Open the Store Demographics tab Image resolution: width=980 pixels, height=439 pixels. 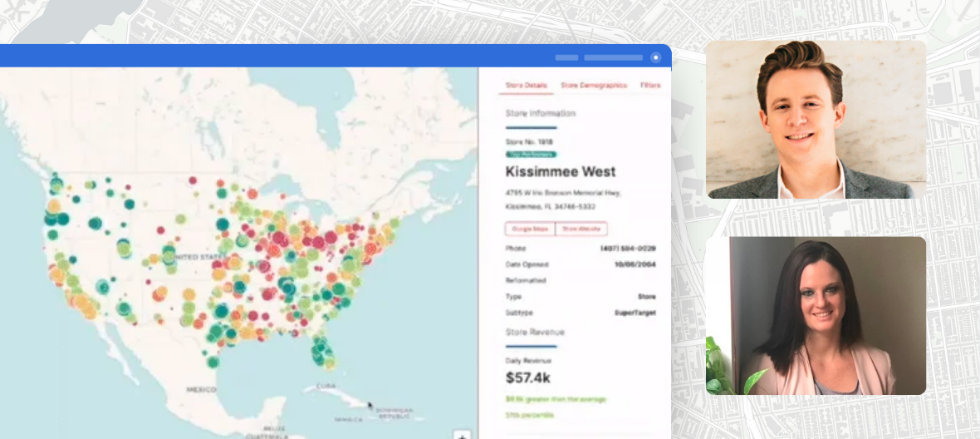[x=594, y=86]
